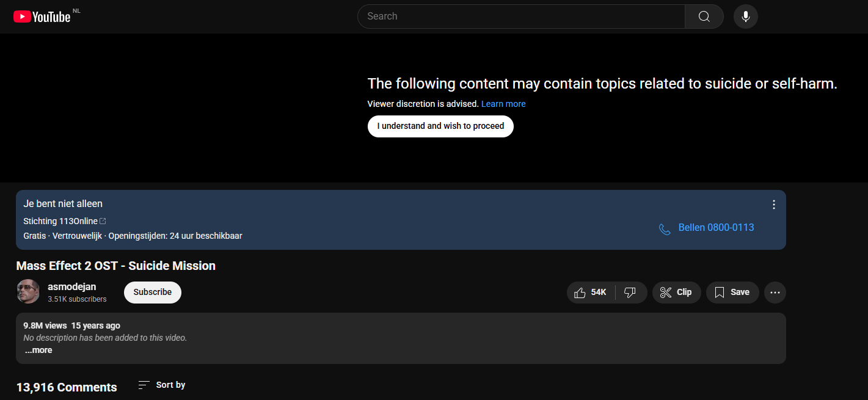The width and height of the screenshot is (868, 400).
Task: Open the crisis panel three-dot menu
Action: point(774,205)
